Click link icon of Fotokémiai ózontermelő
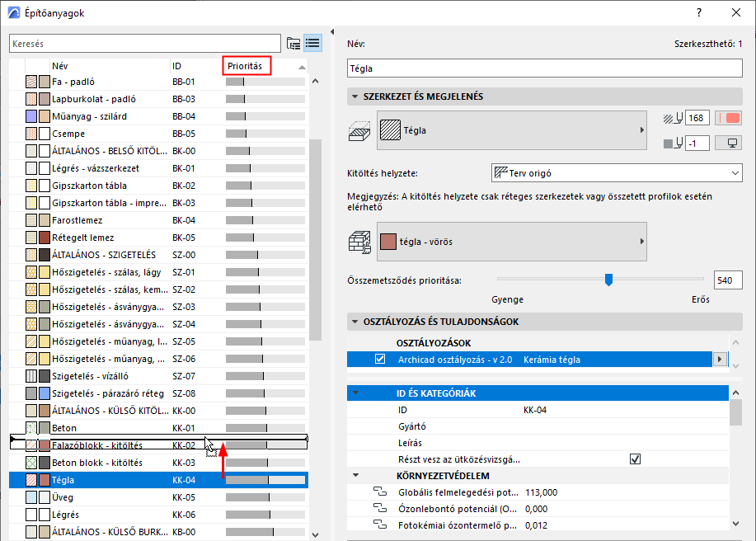756x541 pixels. pyautogui.click(x=380, y=525)
